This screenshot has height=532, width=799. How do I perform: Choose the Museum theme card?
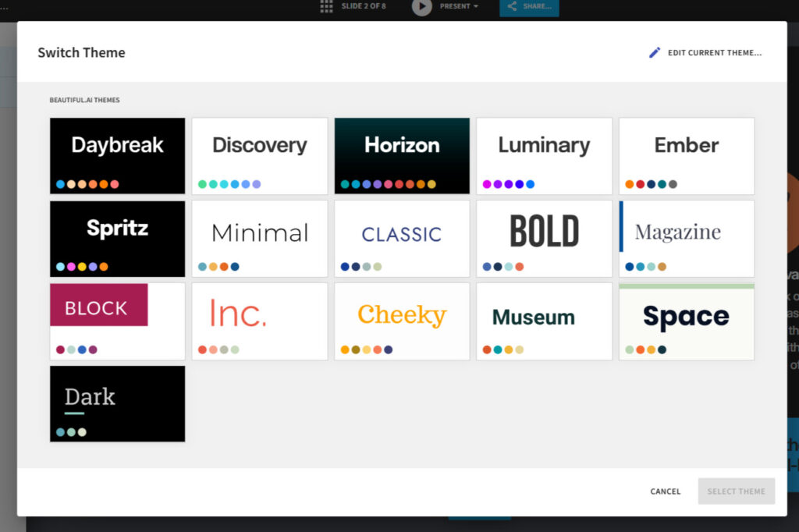tap(544, 321)
